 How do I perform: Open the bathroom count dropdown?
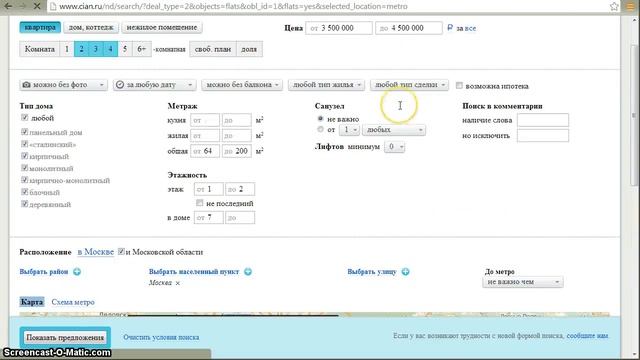point(349,130)
